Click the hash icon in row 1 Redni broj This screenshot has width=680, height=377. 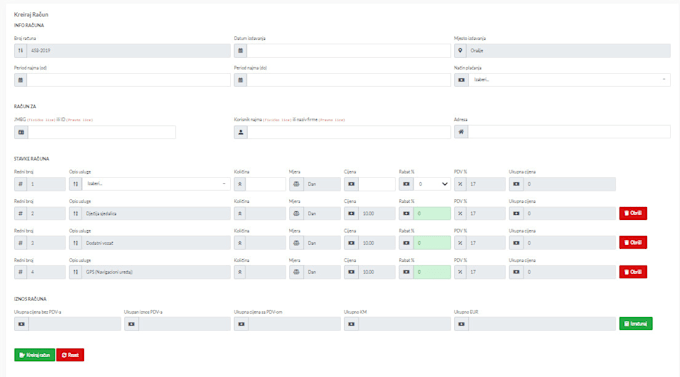[x=20, y=184]
